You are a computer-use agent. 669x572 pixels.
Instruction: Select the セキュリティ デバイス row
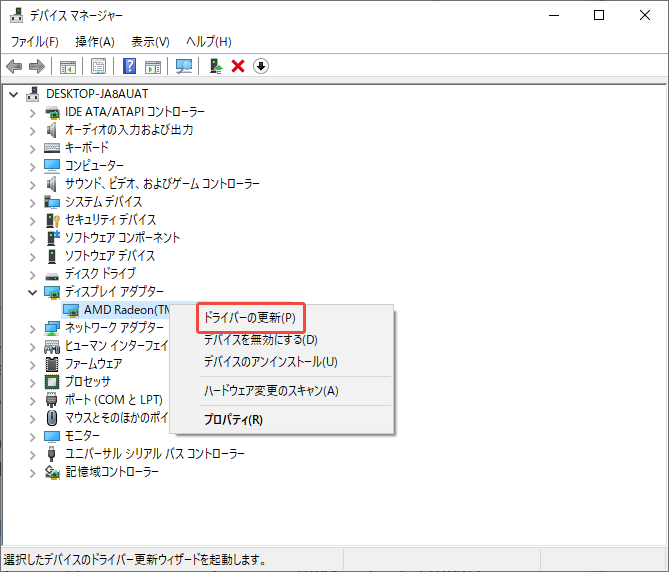tap(111, 220)
